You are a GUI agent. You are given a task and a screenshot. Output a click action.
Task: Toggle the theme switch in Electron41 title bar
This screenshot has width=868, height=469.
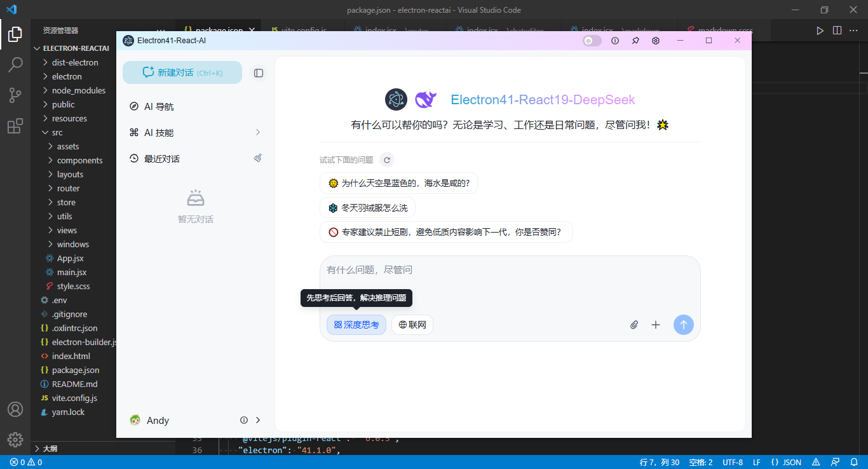(592, 41)
